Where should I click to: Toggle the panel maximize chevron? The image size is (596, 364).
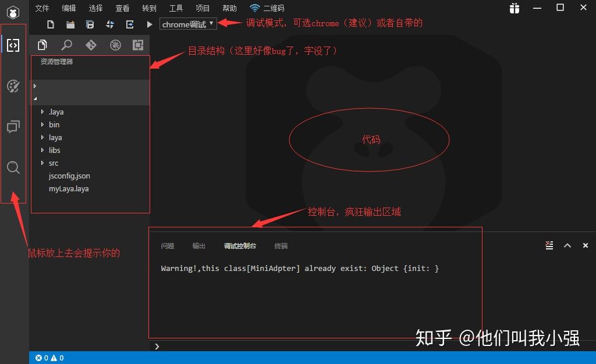(567, 245)
